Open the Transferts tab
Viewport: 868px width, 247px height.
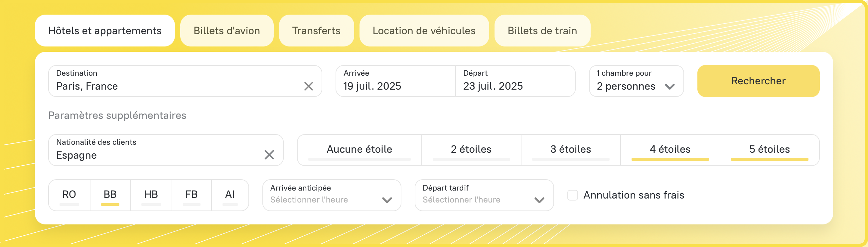click(316, 31)
